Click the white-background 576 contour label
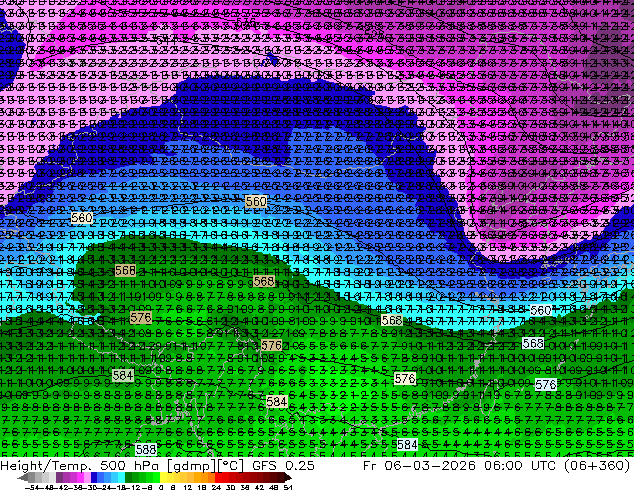Screen dimensions: 634x490 click(x=545, y=384)
